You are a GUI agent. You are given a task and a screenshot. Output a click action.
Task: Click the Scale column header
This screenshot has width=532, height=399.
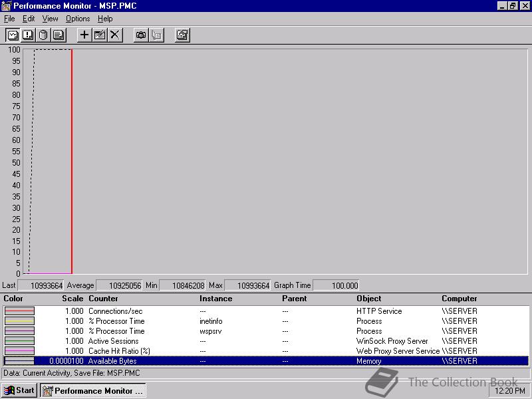[72, 299]
